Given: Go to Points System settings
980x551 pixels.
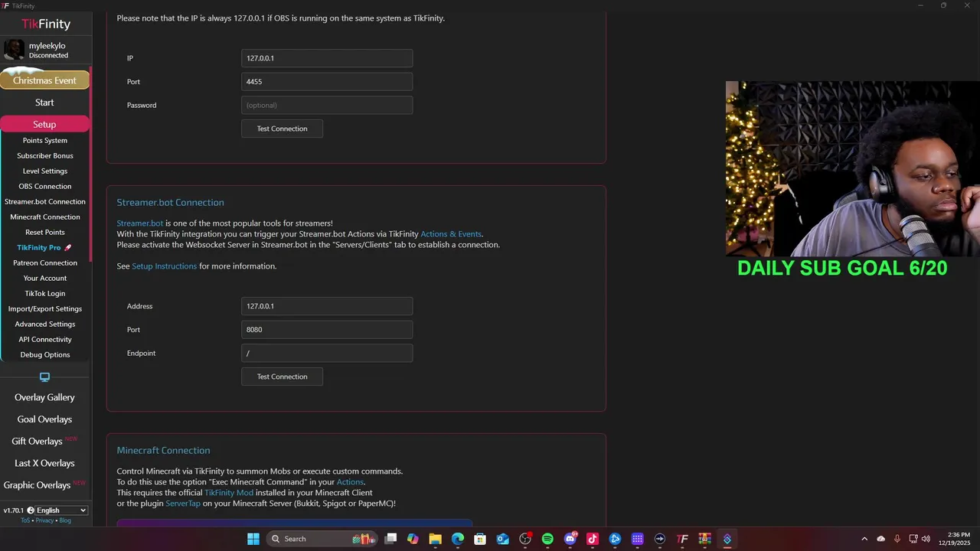Looking at the screenshot, I should point(45,141).
